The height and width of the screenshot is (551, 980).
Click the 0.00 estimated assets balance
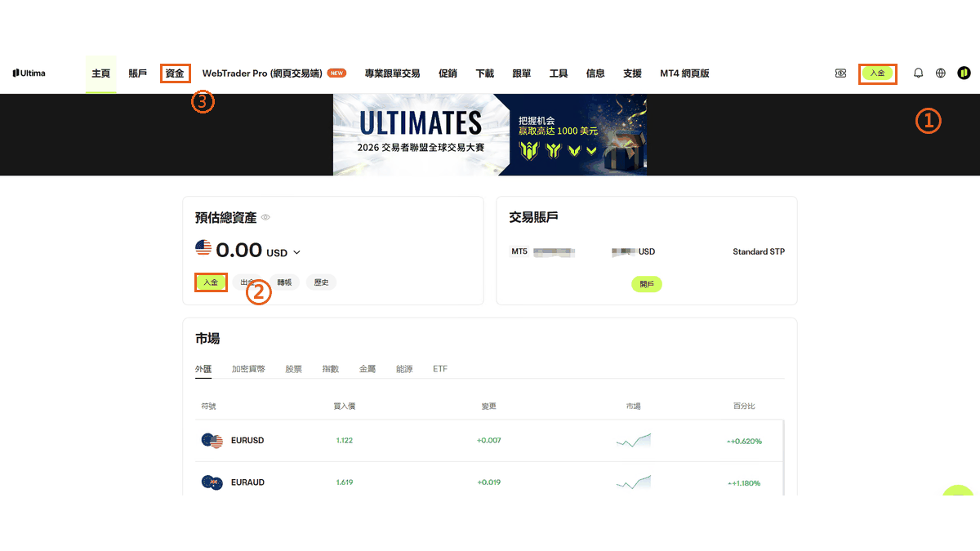[x=238, y=250]
